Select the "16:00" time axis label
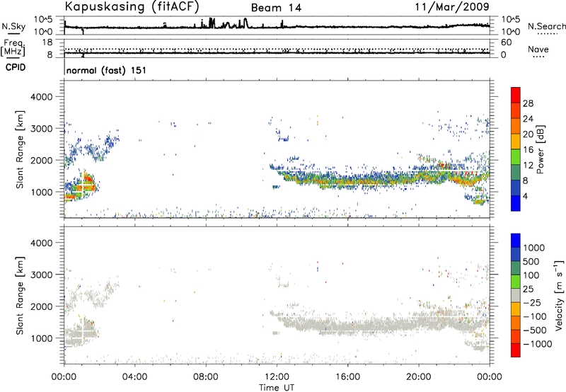Screen dimensions: 566x392 coord(347,377)
